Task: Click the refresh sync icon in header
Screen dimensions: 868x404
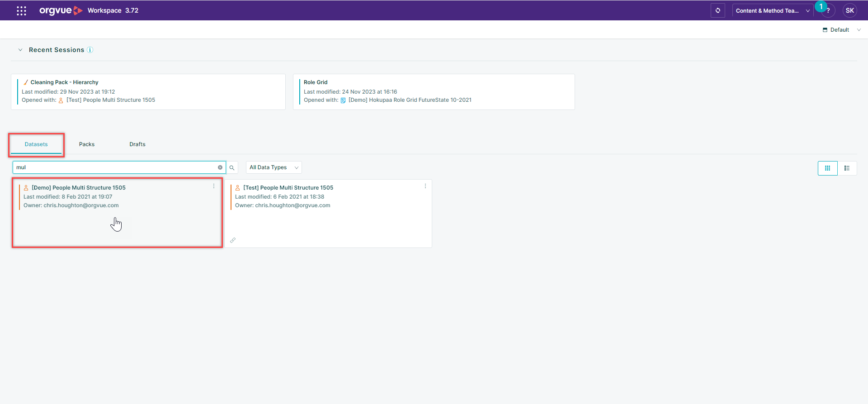Action: click(717, 10)
